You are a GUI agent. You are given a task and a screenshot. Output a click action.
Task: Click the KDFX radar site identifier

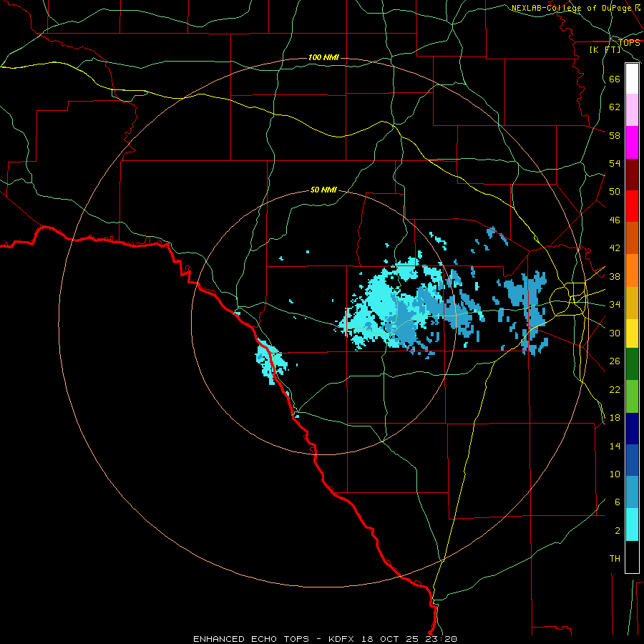pos(343,639)
